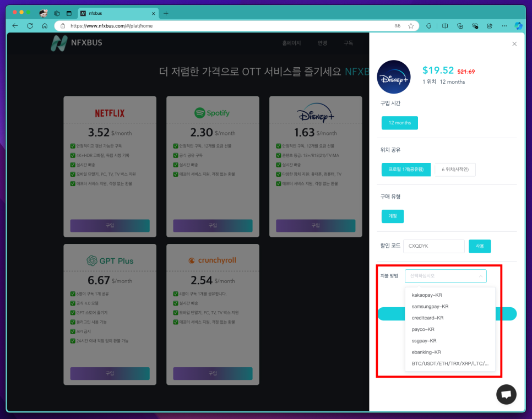Screen dimensions: 532x419
Task: Apply discount code with 사용 button
Action: tap(480, 246)
